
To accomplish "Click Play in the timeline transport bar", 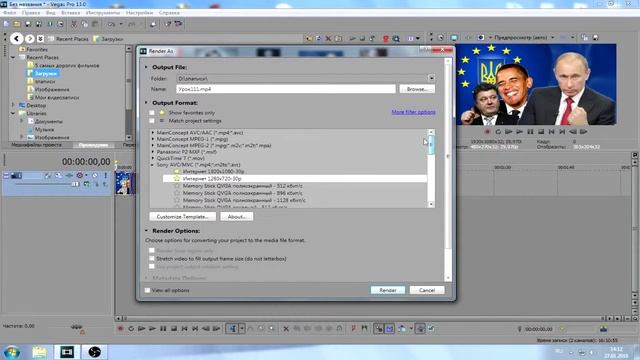I will (152, 329).
